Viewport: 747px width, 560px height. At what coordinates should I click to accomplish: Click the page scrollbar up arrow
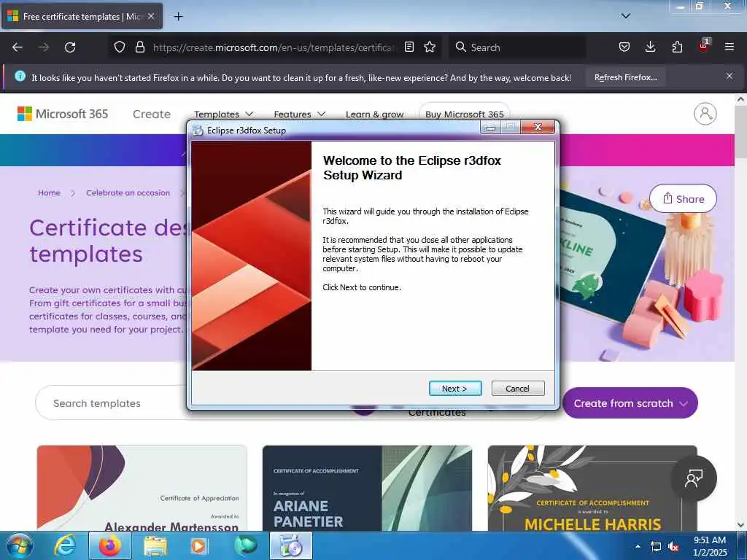pyautogui.click(x=740, y=100)
